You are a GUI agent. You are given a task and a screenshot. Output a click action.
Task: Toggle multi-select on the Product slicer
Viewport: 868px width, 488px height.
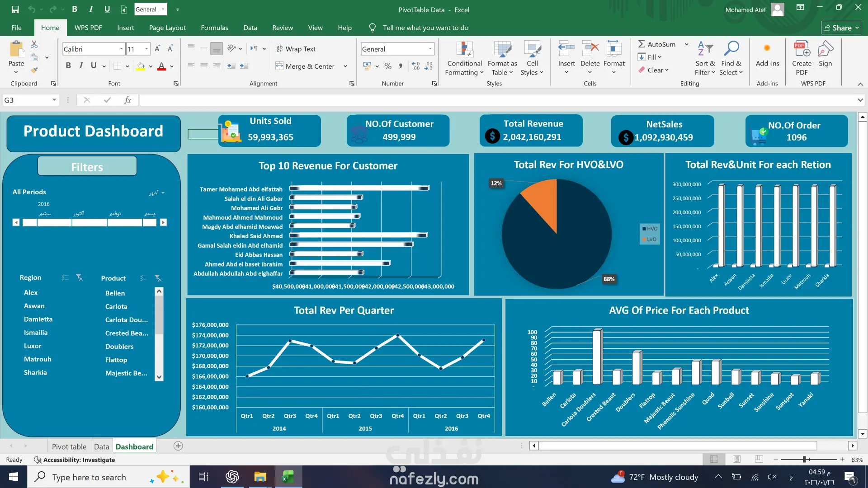click(143, 278)
